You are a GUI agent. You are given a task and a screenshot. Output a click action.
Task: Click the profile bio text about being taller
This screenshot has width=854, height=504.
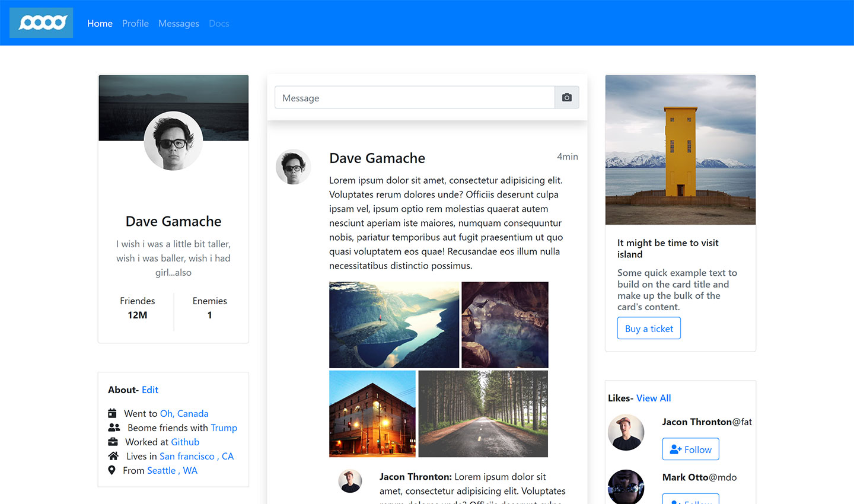[x=173, y=258]
